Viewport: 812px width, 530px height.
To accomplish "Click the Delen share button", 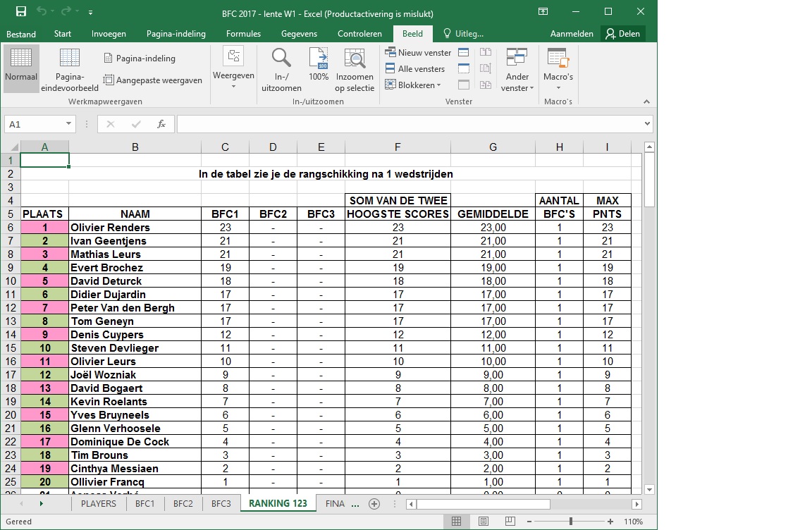I will (622, 34).
